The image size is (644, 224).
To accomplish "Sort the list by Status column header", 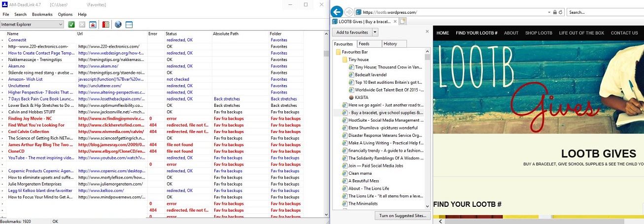I will [x=171, y=33].
